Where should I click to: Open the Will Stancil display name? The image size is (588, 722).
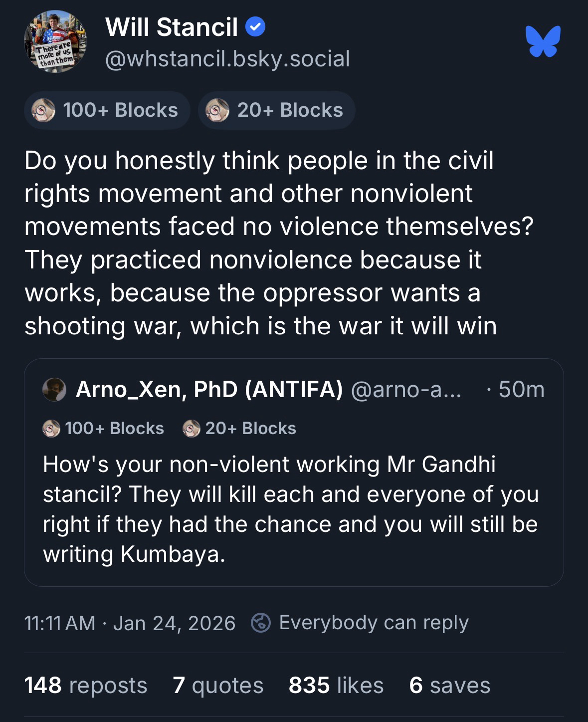(x=171, y=27)
